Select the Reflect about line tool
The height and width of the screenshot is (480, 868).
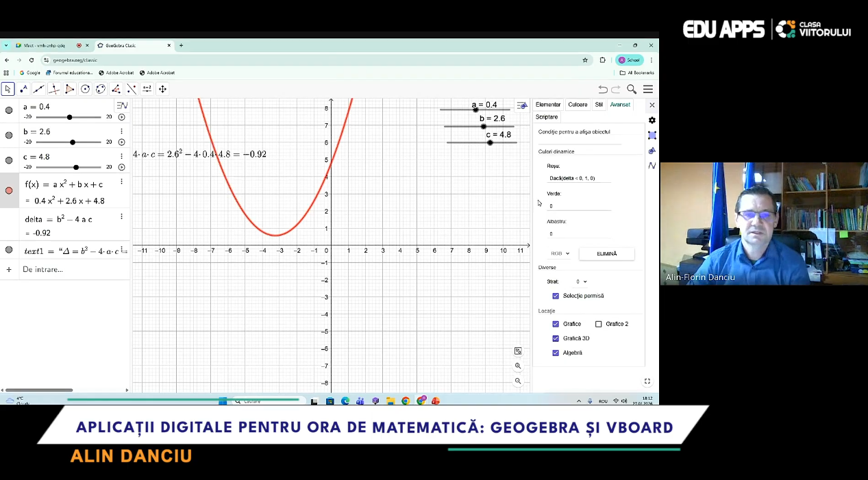pos(132,89)
